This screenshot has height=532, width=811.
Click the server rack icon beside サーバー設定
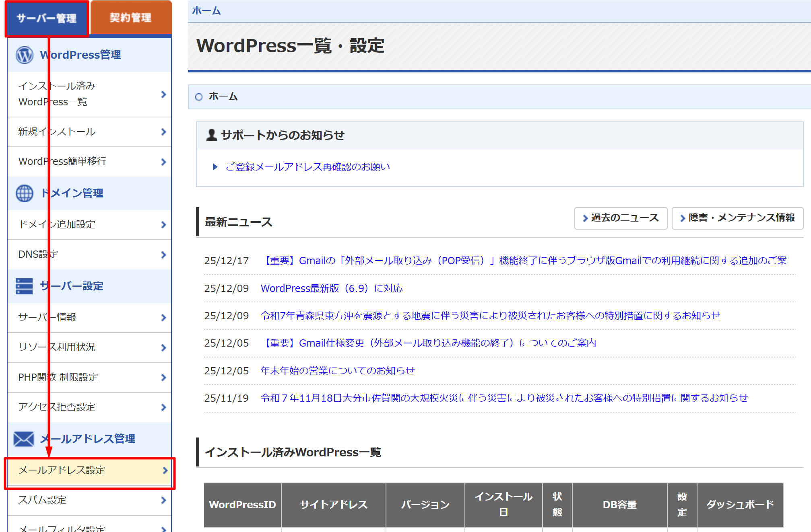[24, 286]
